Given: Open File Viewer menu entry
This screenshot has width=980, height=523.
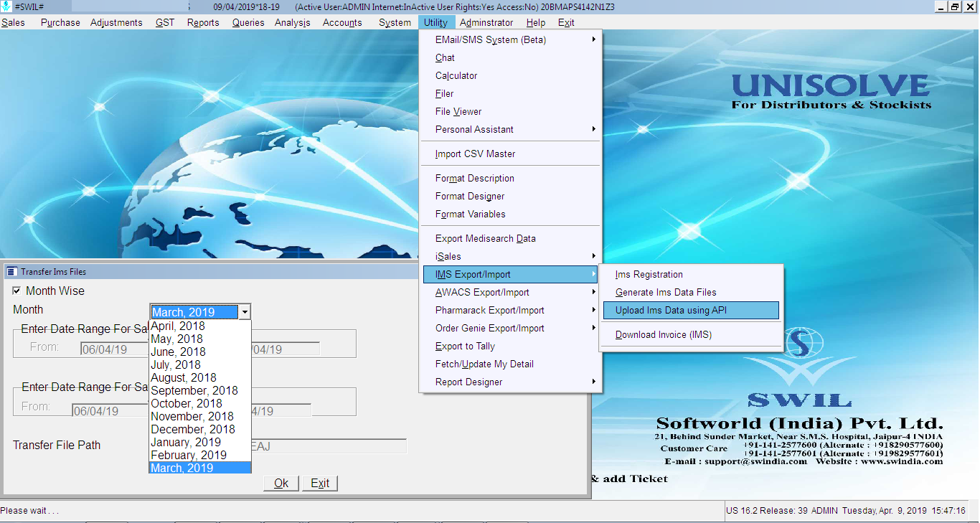Looking at the screenshot, I should (x=511, y=111).
